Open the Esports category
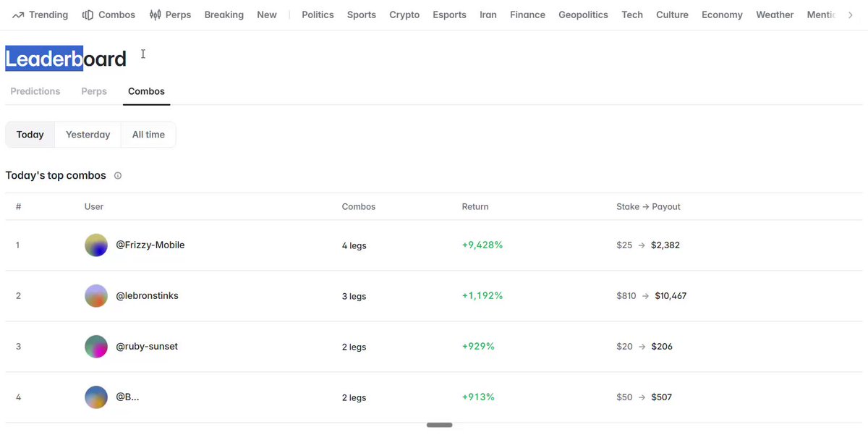868x435 pixels. click(449, 14)
